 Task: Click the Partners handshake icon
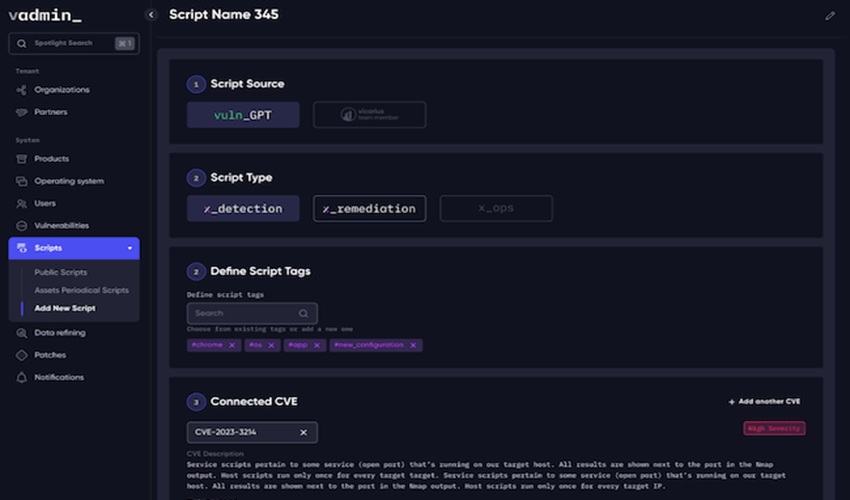click(x=22, y=112)
